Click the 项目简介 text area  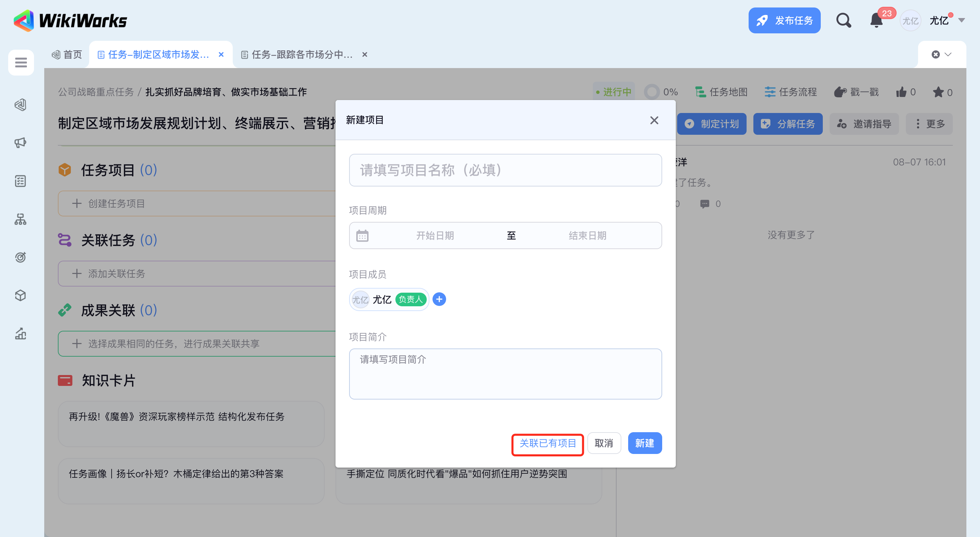(x=505, y=374)
